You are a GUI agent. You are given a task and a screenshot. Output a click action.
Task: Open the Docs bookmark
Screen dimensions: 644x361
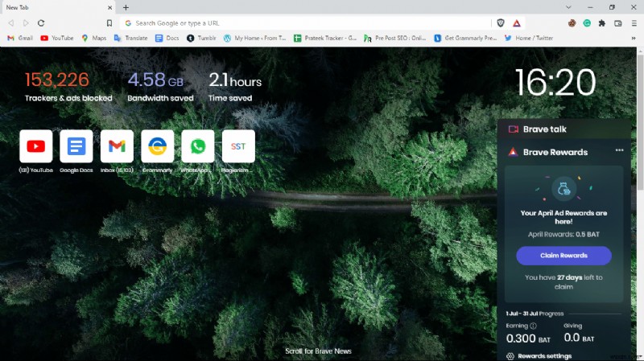tap(167, 38)
